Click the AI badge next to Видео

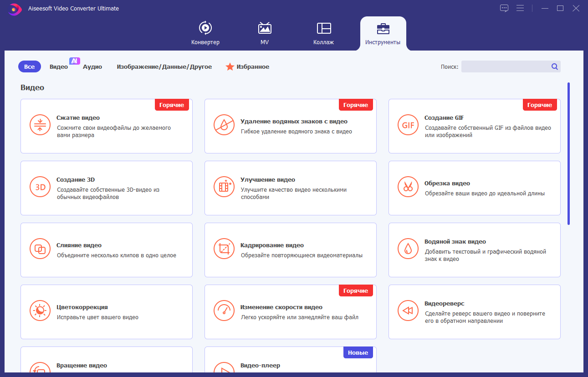[x=75, y=61]
